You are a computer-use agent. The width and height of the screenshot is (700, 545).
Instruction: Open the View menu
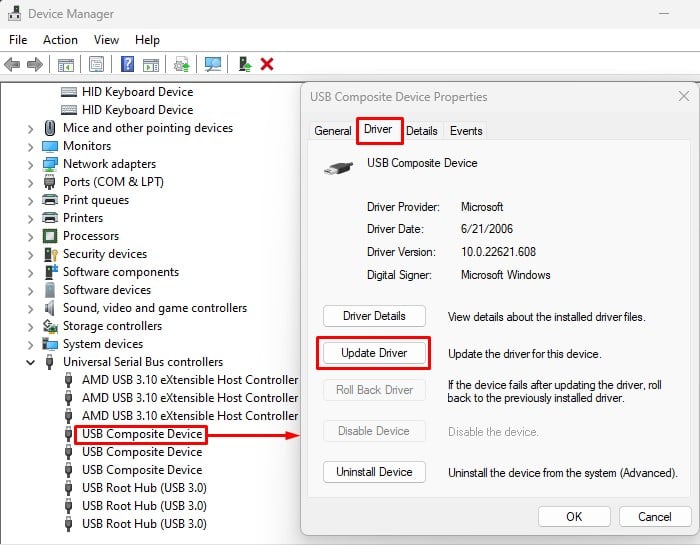[106, 40]
